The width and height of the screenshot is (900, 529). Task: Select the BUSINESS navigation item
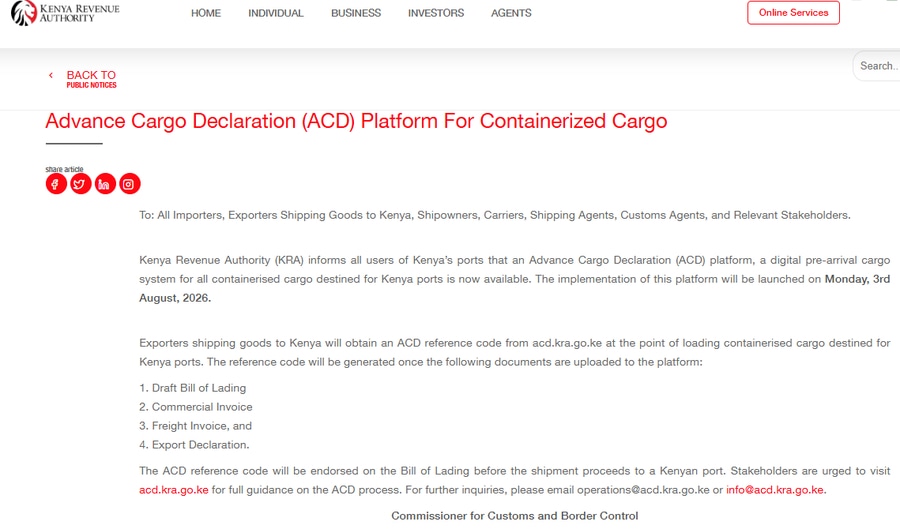click(356, 13)
